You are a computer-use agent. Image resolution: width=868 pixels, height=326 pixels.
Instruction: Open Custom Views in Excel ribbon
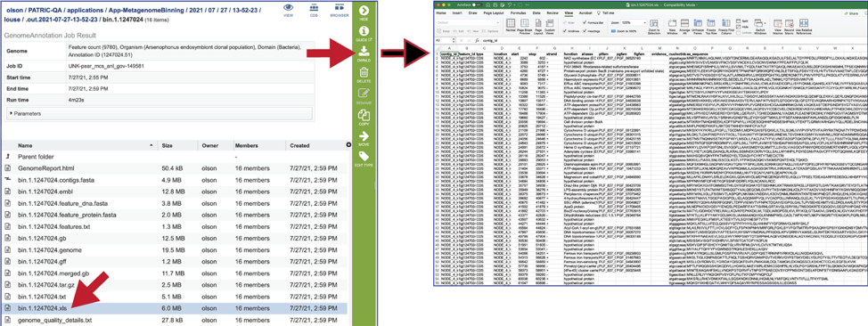point(550,27)
